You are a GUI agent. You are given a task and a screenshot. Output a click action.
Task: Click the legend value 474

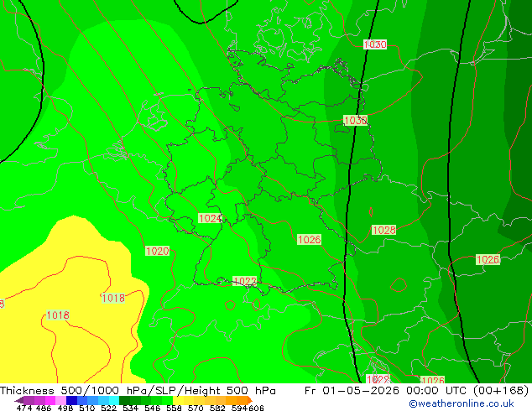pos(24,408)
